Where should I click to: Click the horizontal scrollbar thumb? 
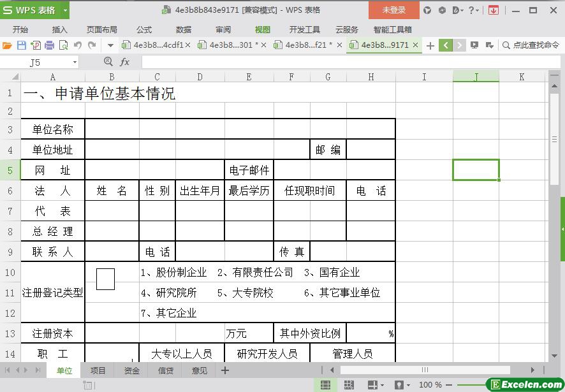point(425,370)
